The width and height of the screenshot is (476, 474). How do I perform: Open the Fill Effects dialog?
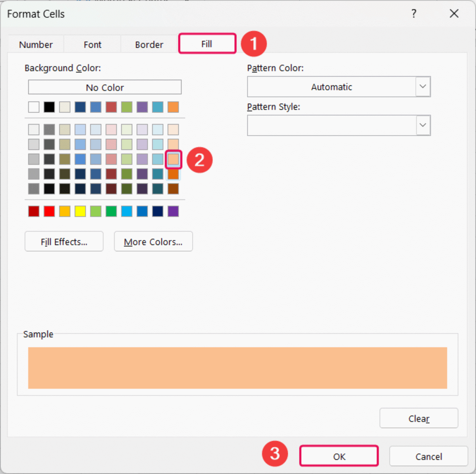[x=64, y=241]
